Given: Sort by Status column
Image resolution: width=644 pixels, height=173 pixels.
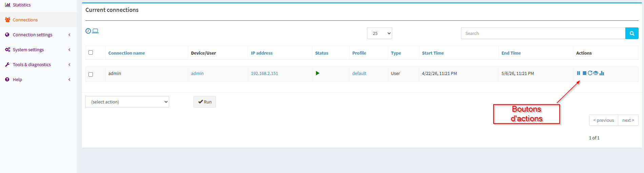Looking at the screenshot, I should pos(322,53).
